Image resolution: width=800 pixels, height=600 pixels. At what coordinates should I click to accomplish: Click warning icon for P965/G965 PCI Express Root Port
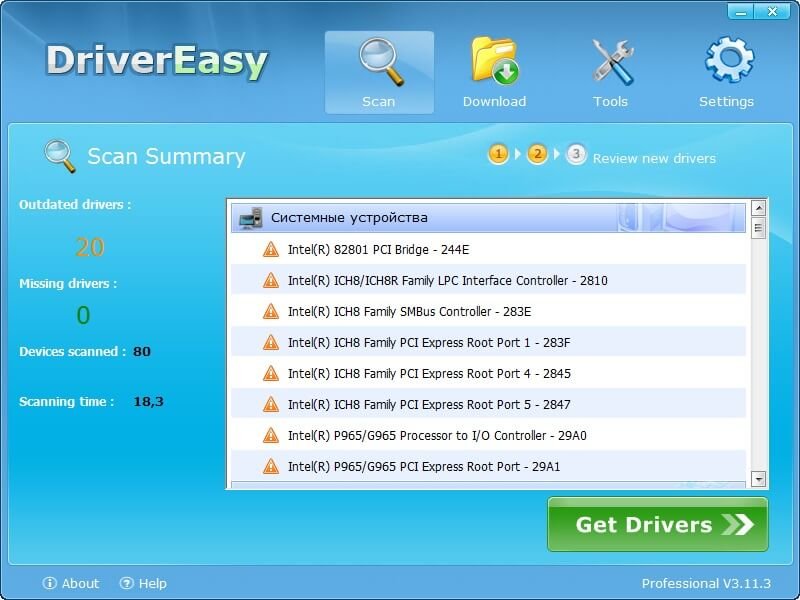(x=271, y=466)
